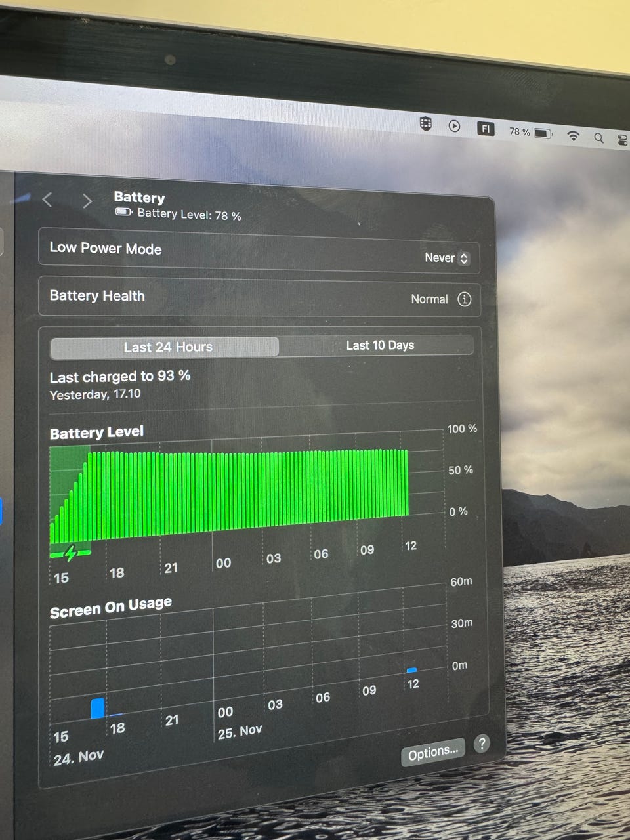Open the Low Power Mode Never dropdown
630x840 pixels.
(446, 258)
